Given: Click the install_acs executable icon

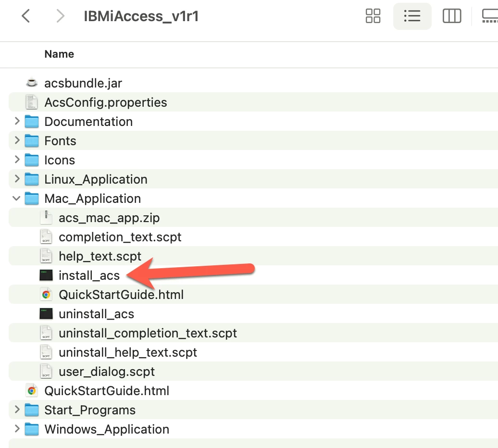Looking at the screenshot, I should [x=46, y=275].
